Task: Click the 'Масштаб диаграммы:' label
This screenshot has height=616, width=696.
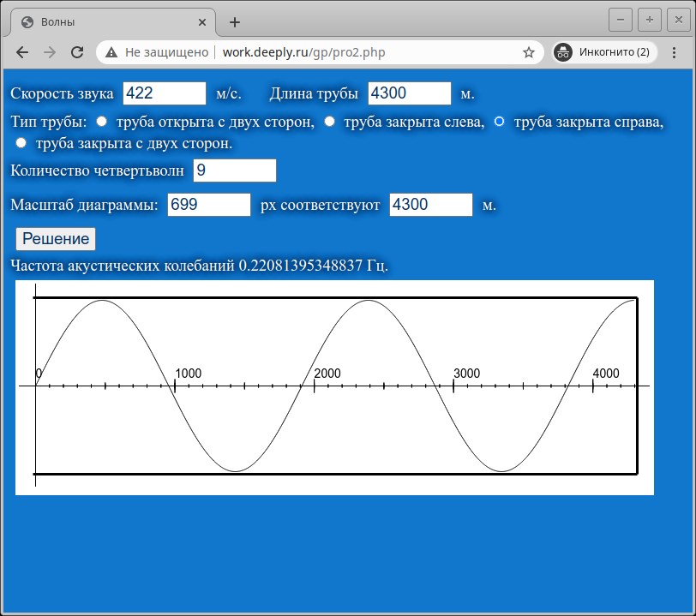Action: pyautogui.click(x=84, y=205)
